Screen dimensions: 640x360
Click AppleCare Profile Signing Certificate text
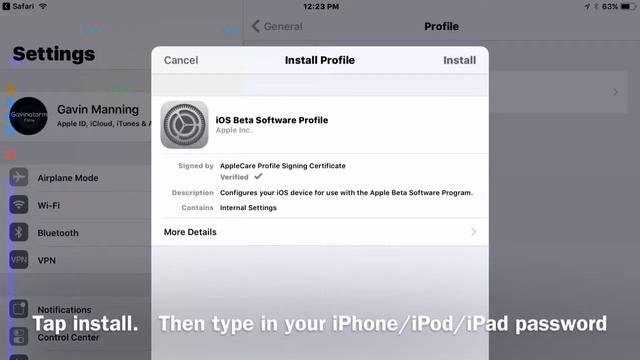[283, 166]
